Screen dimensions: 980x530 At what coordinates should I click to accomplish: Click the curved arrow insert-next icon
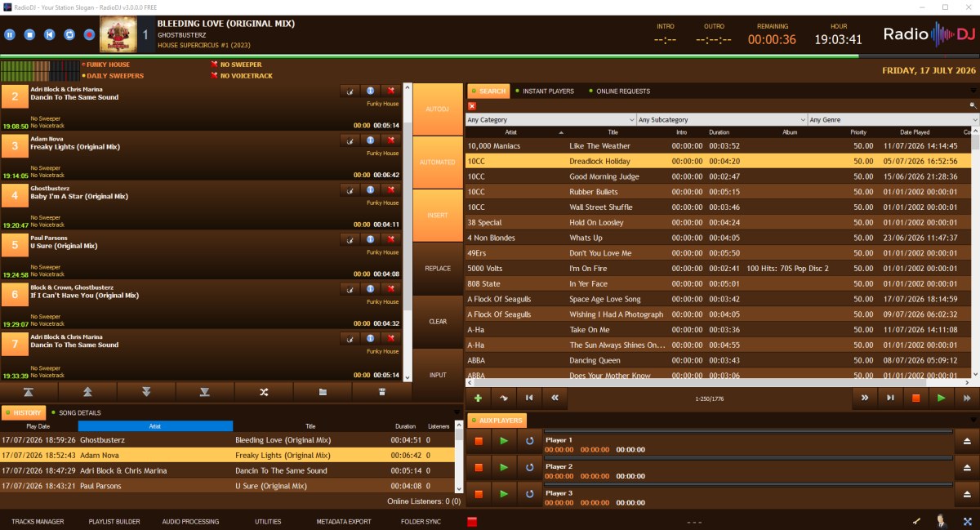[x=504, y=398]
